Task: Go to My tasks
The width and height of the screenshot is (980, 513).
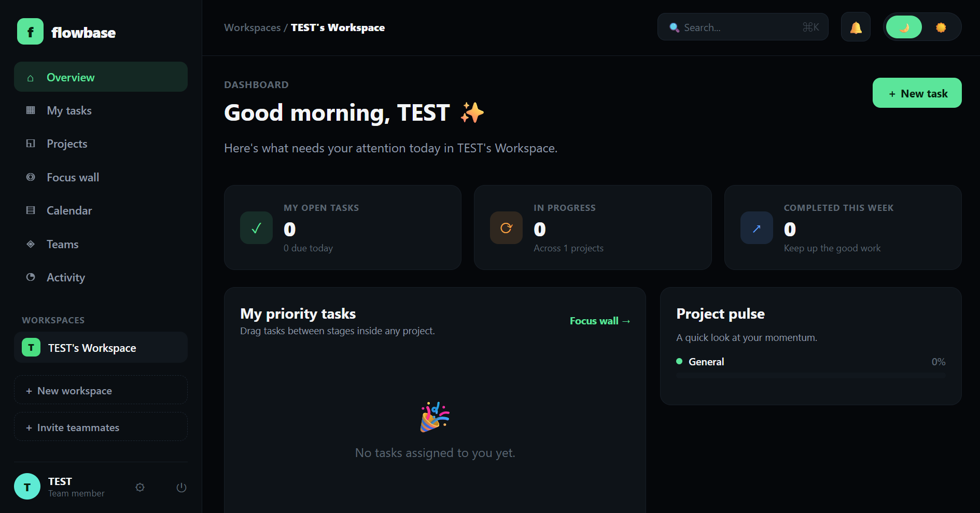Action: point(101,110)
